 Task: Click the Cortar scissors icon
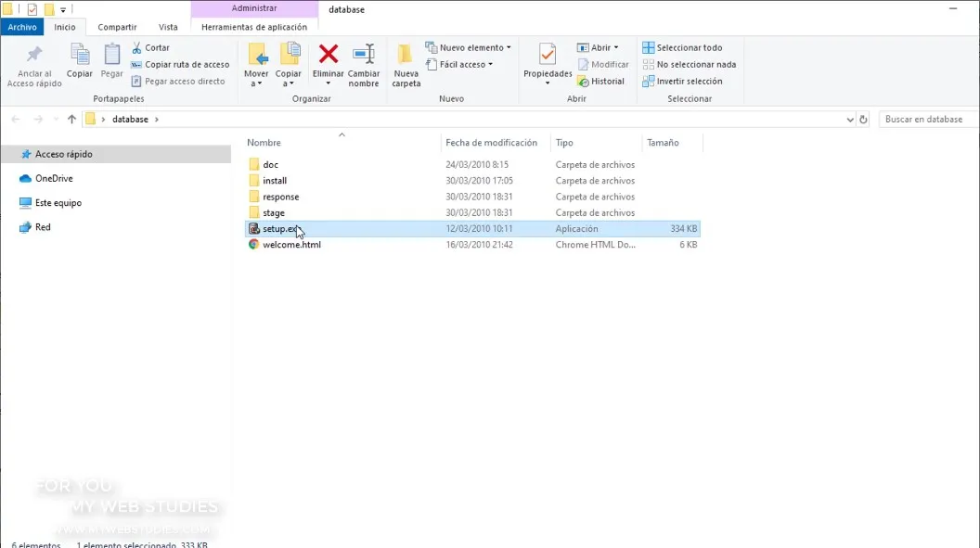pyautogui.click(x=136, y=47)
